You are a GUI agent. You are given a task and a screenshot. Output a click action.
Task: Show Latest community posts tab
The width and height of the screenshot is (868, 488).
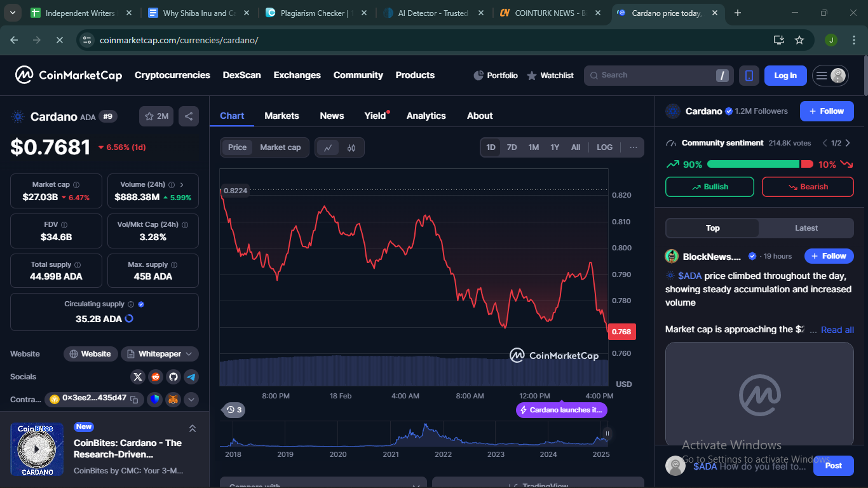[x=806, y=228]
